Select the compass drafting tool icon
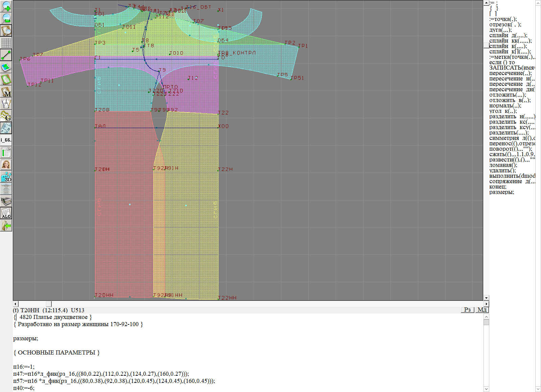The image size is (541, 392). pos(6,104)
